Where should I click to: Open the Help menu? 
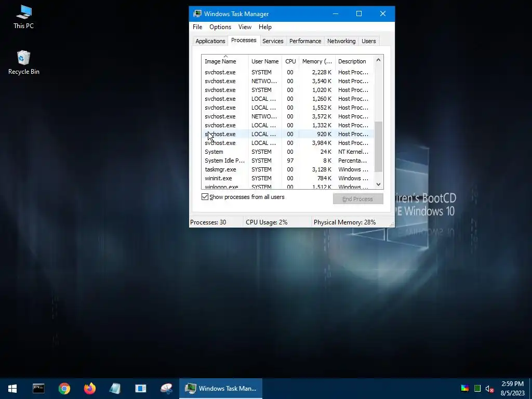[265, 27]
